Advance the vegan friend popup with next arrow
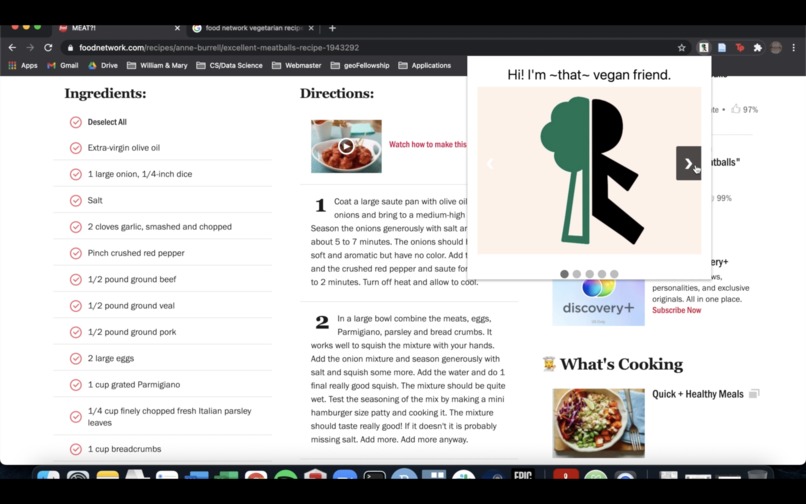The image size is (806, 504). coord(688,164)
